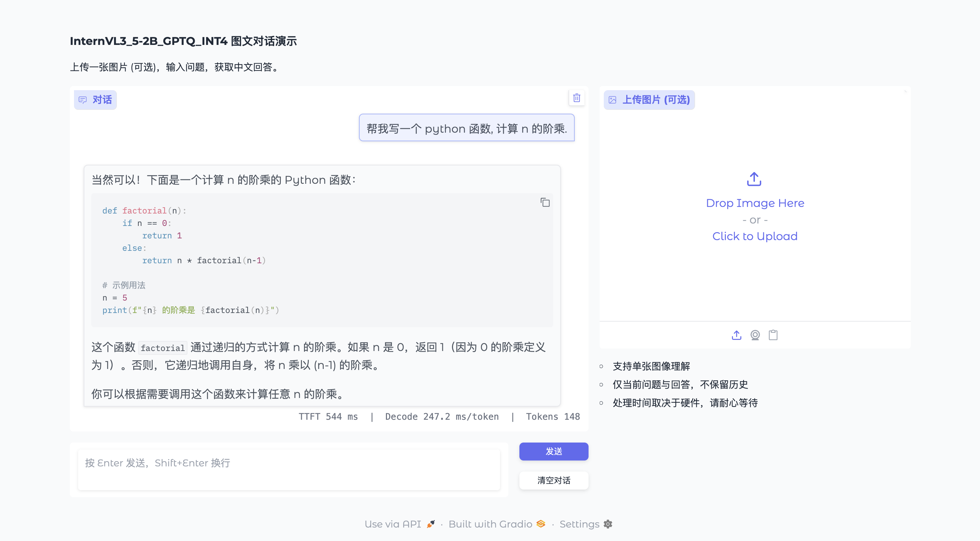Click the Drop Image Here area
Image resolution: width=980 pixels, height=541 pixels.
755,203
